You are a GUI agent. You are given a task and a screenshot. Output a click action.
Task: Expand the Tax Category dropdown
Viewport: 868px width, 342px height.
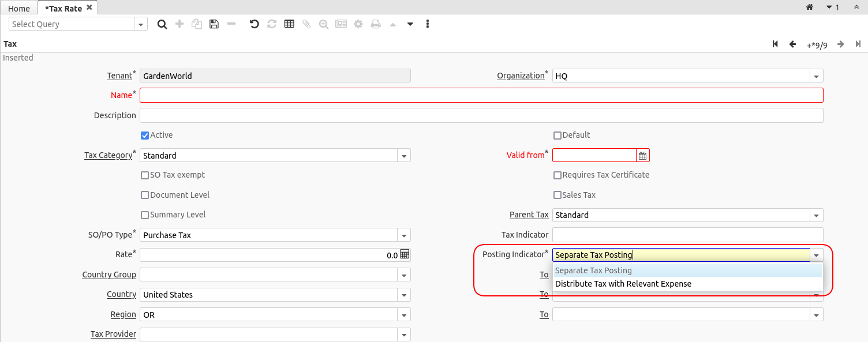click(x=404, y=156)
